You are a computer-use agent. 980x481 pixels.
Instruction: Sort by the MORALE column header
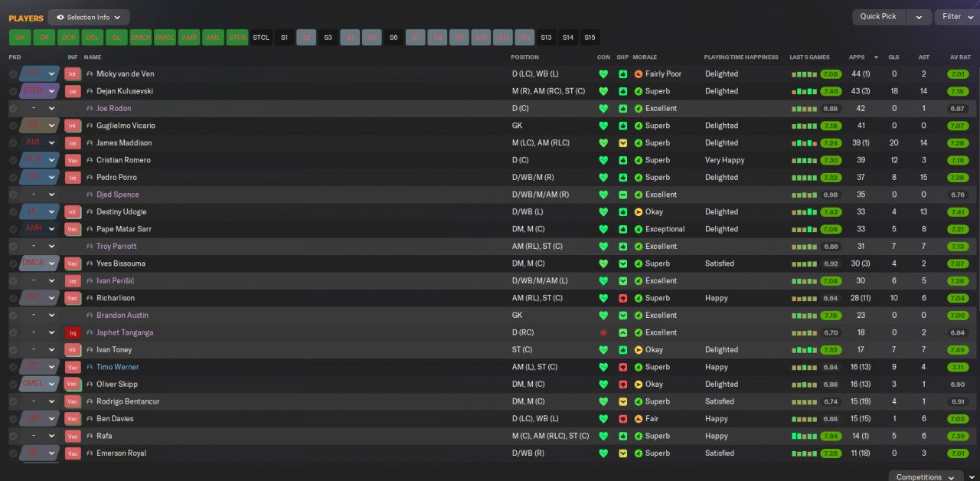[645, 57]
